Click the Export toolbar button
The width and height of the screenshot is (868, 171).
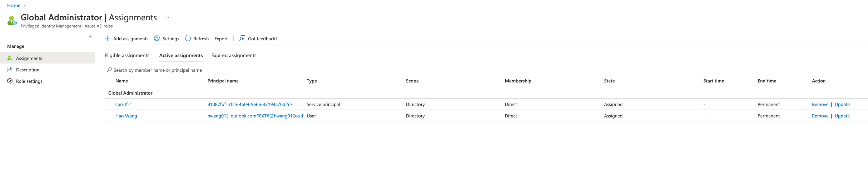(x=221, y=39)
